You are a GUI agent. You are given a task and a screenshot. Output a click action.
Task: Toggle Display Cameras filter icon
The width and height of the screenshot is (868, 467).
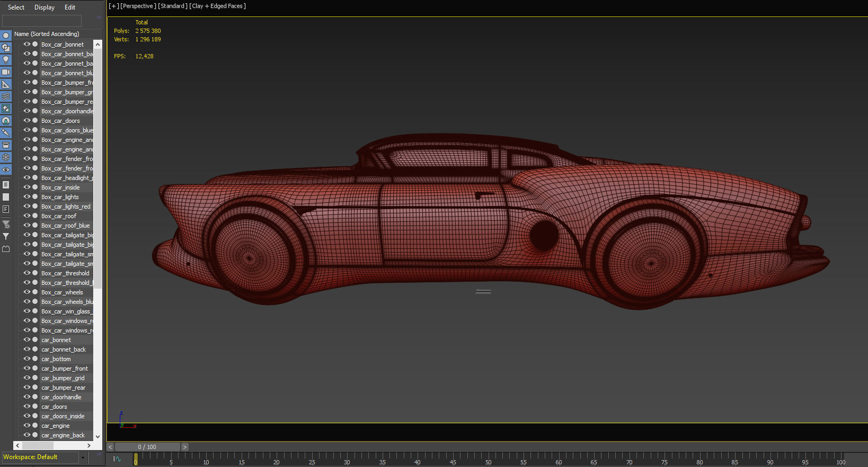(6, 72)
